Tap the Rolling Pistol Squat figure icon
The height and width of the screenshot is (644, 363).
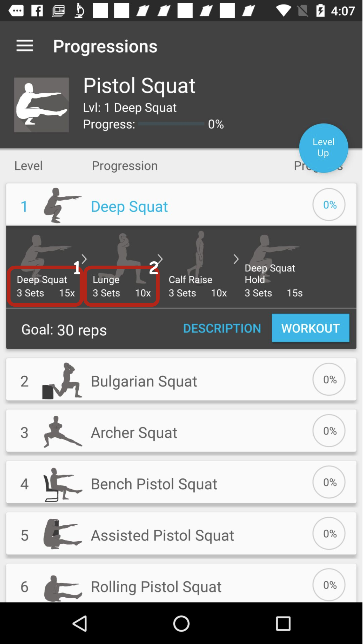tap(63, 588)
